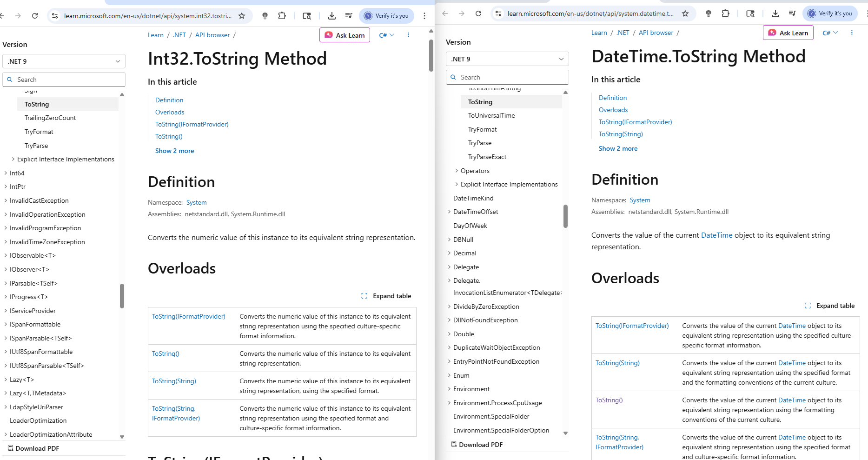This screenshot has height=460, width=868.
Task: Select TrailingZeroCount in the Int32 sidebar
Action: [x=50, y=118]
